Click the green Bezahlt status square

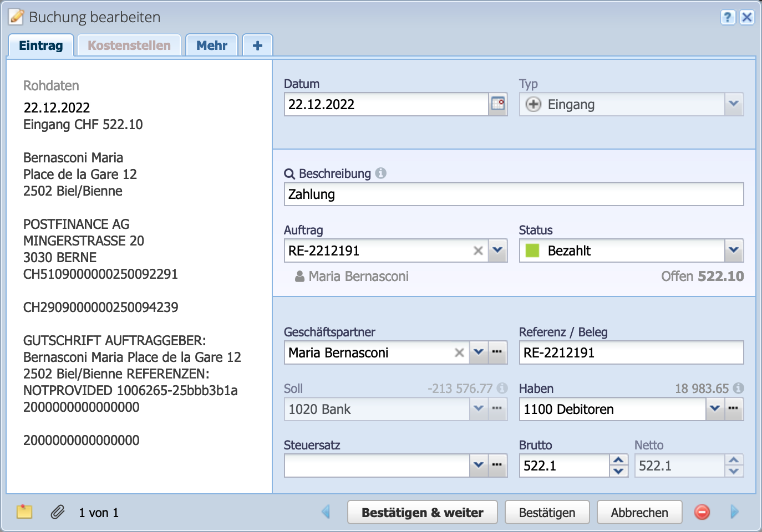[533, 250]
